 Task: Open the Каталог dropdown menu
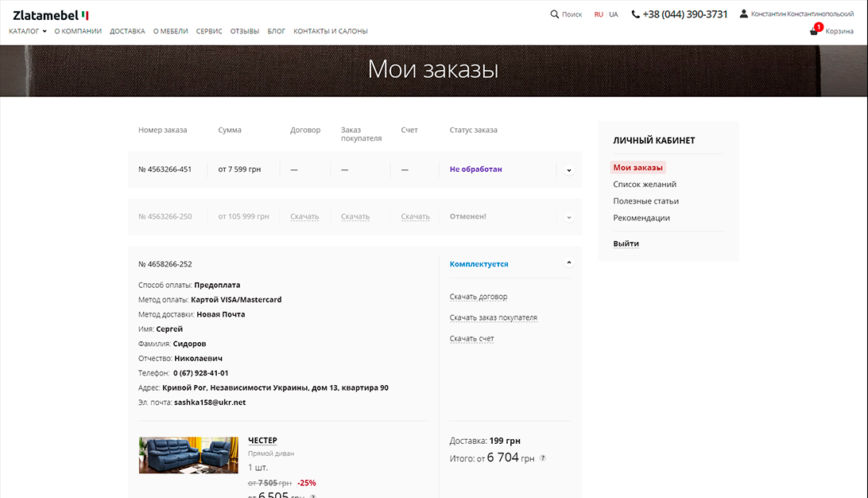point(28,31)
